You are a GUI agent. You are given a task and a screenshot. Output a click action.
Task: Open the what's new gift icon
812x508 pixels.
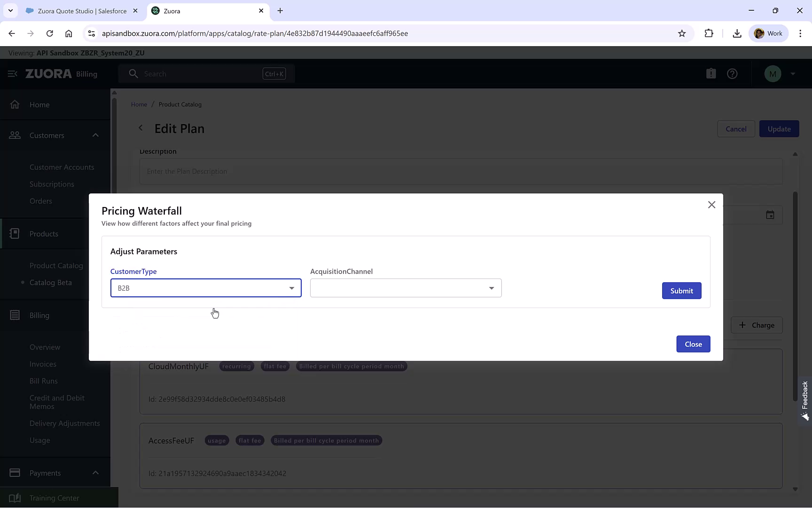711,73
